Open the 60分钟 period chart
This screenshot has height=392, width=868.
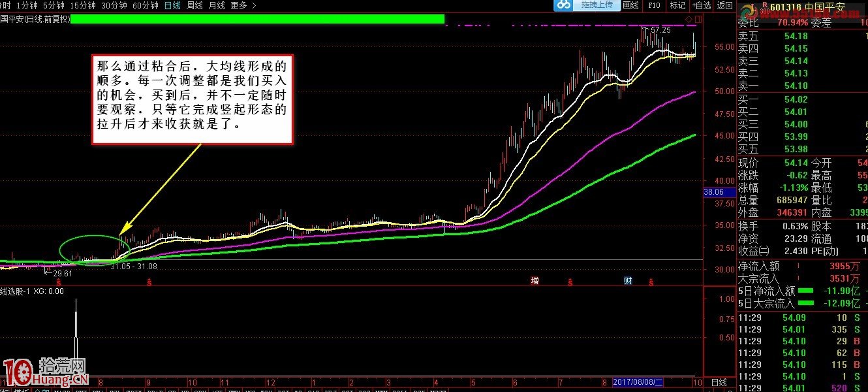(145, 5)
